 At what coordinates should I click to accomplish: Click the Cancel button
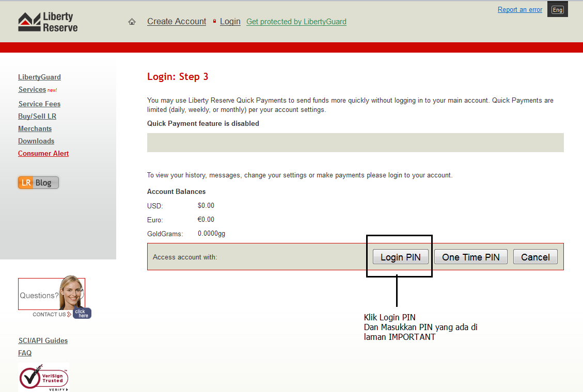tap(535, 257)
